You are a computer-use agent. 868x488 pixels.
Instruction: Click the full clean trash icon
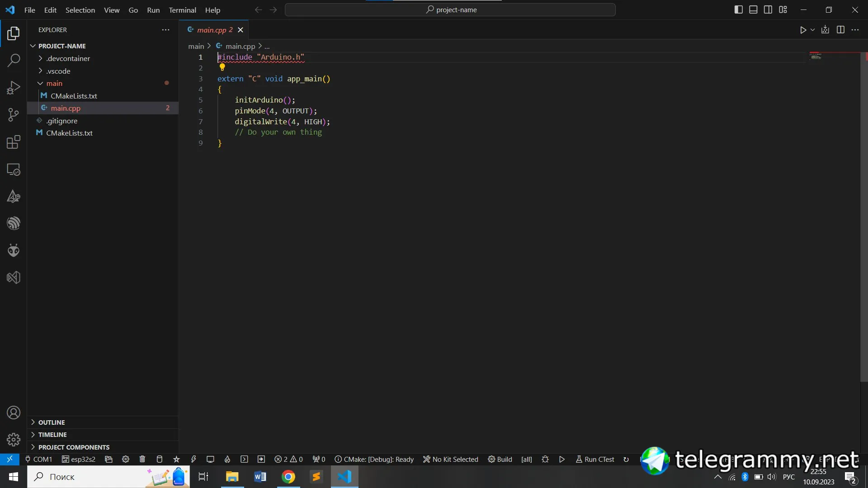click(142, 459)
